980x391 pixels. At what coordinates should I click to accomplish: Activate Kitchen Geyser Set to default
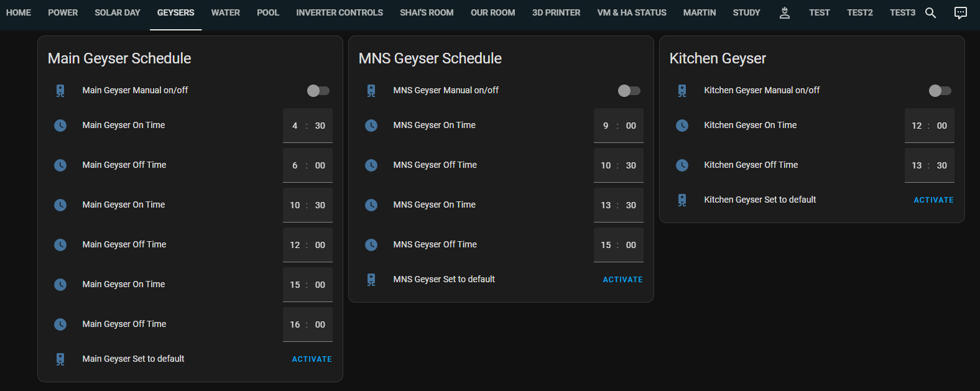coord(934,200)
